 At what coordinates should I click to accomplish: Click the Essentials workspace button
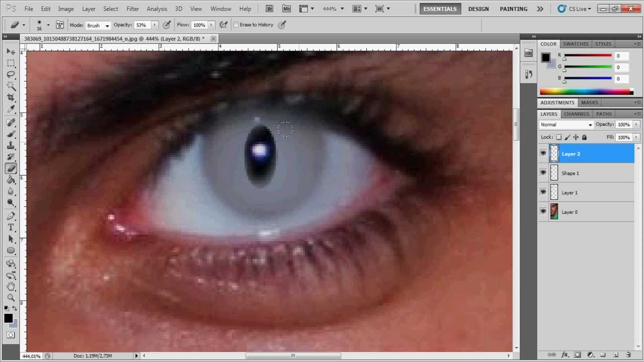tap(440, 9)
